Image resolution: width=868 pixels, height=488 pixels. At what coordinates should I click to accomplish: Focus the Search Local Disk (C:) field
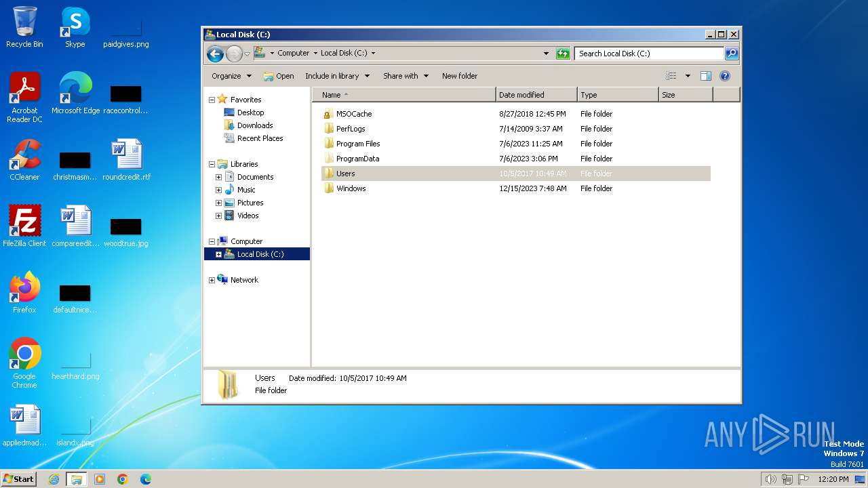[x=649, y=54]
